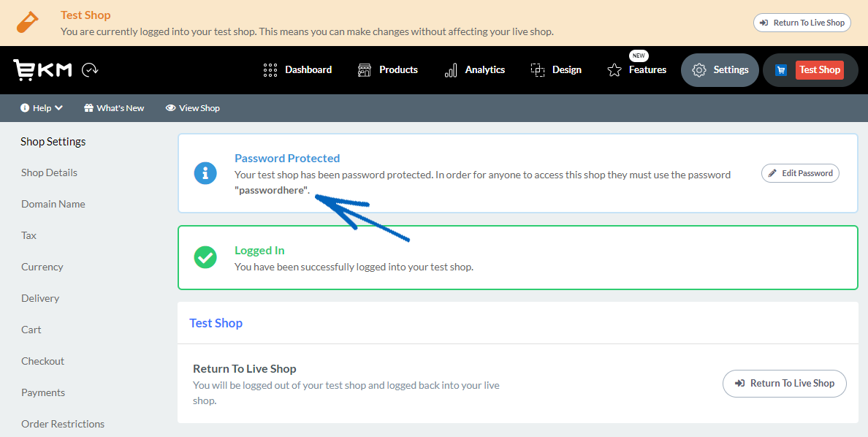Click the Features star icon

click(x=614, y=70)
